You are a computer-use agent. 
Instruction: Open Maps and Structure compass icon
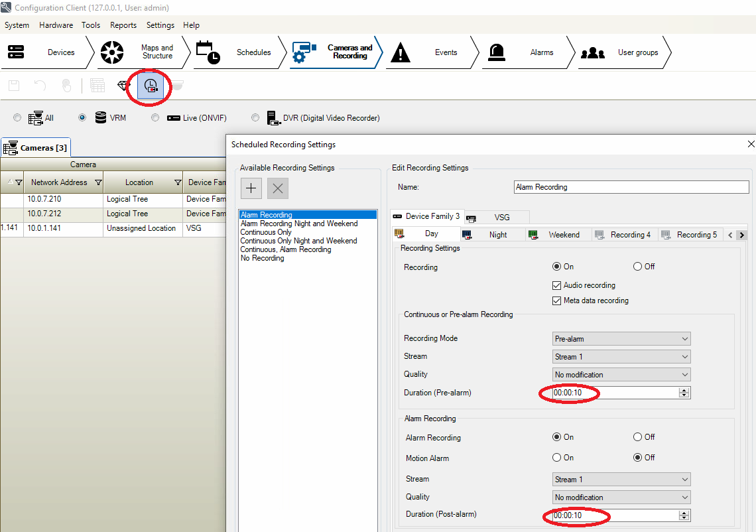(x=112, y=52)
